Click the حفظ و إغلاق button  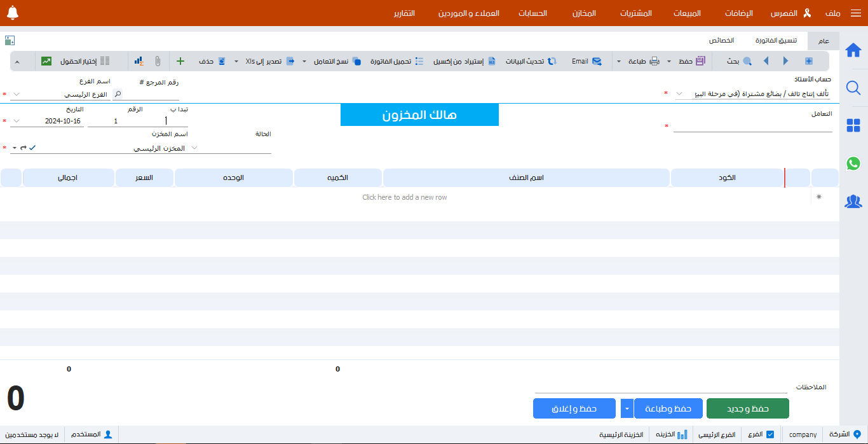[574, 408]
